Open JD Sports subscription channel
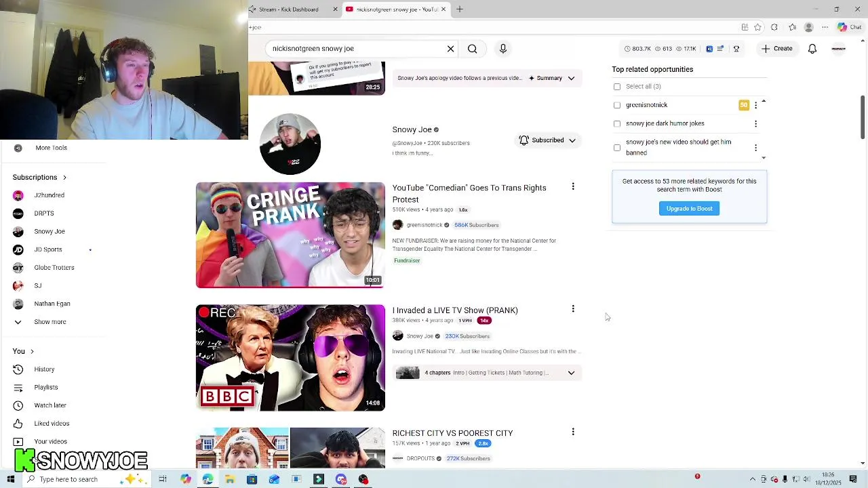The height and width of the screenshot is (488, 868). click(48, 249)
